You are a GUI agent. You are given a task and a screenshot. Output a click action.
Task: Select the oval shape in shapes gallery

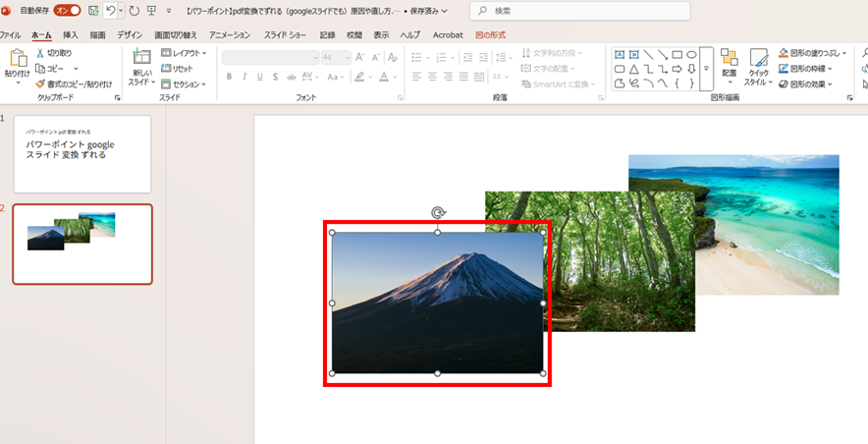[x=691, y=55]
